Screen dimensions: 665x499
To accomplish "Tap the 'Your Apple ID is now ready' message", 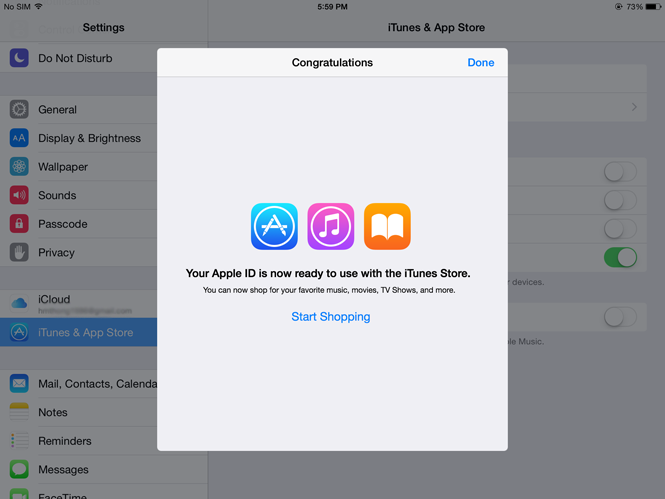I will coord(328,273).
